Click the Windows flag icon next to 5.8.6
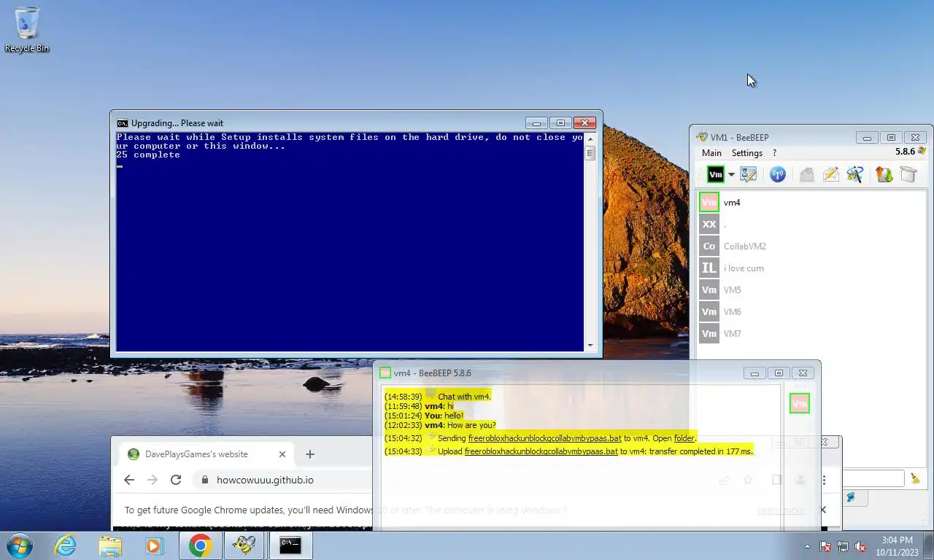 click(x=922, y=152)
